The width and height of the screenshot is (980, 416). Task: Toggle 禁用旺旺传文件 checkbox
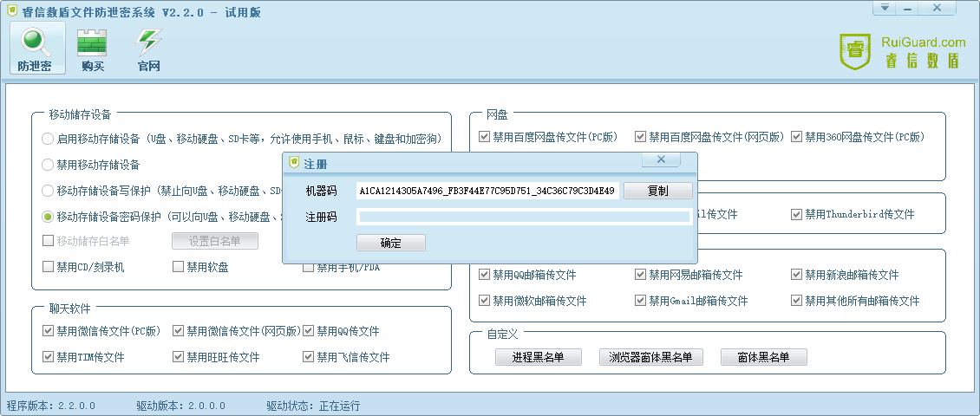(178, 357)
